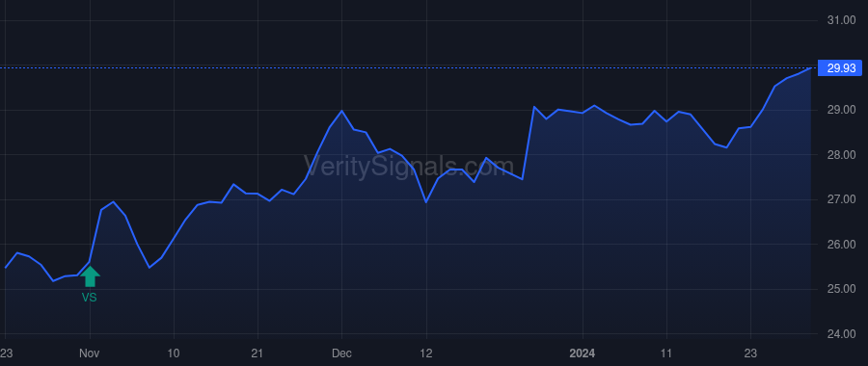Click the 11 date label after 2024
The width and height of the screenshot is (868, 366).
[666, 353]
